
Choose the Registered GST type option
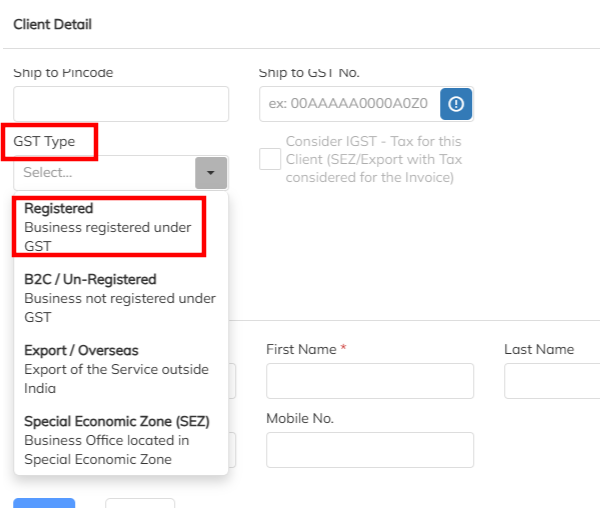107,227
